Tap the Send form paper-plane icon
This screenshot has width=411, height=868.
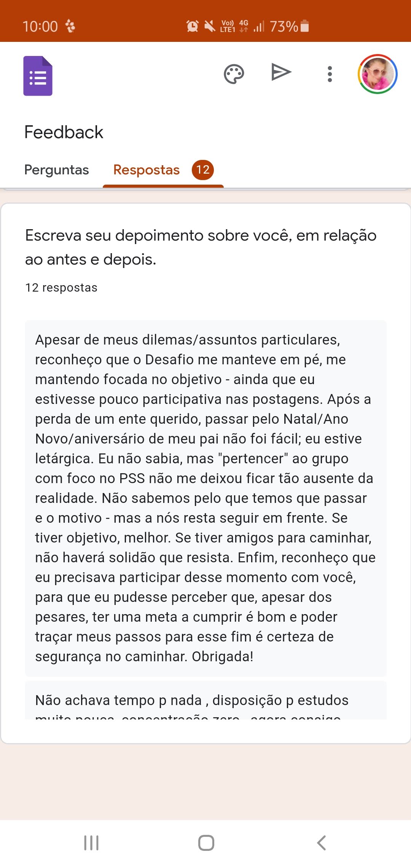pos(281,72)
